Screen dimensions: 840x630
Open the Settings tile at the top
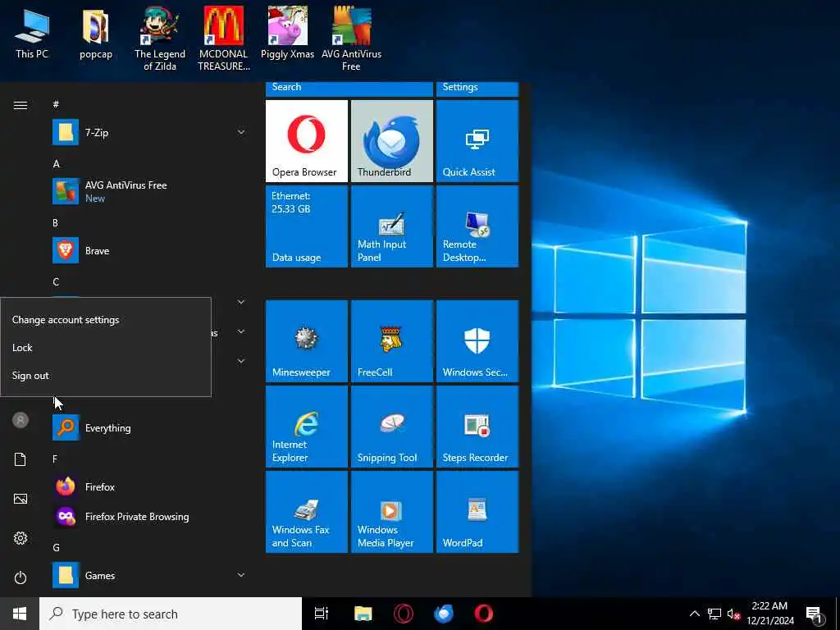coord(477,89)
